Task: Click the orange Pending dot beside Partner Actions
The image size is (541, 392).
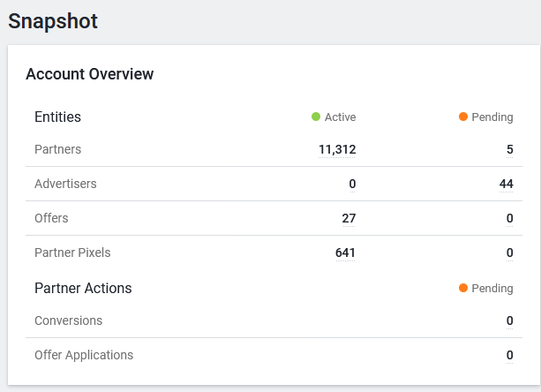Action: (463, 288)
